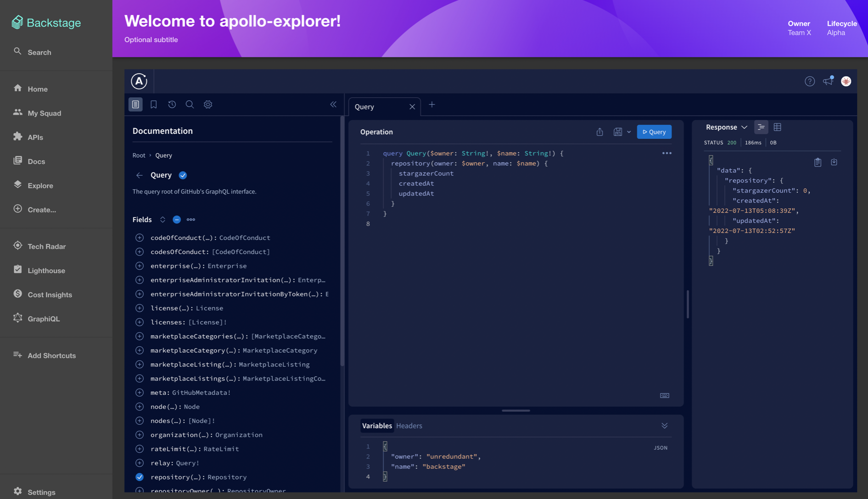Run the operation with the Query button
This screenshot has width=868, height=499.
(x=654, y=132)
